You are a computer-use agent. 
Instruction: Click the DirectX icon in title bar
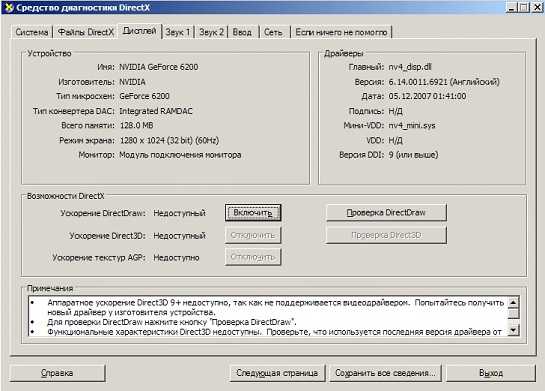[x=8, y=7]
